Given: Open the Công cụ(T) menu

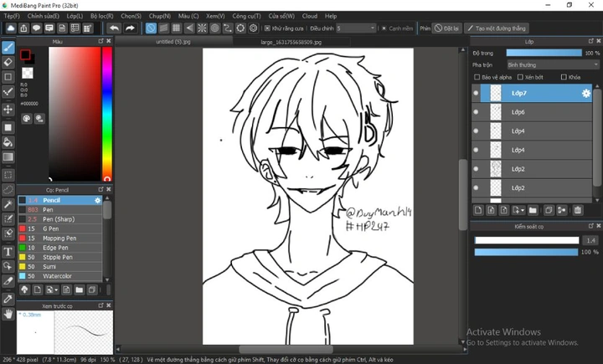Looking at the screenshot, I should pyautogui.click(x=246, y=16).
